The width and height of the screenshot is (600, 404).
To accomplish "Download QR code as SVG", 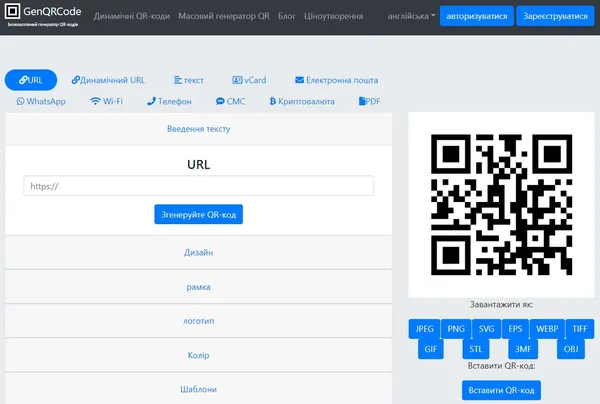I will (x=486, y=329).
